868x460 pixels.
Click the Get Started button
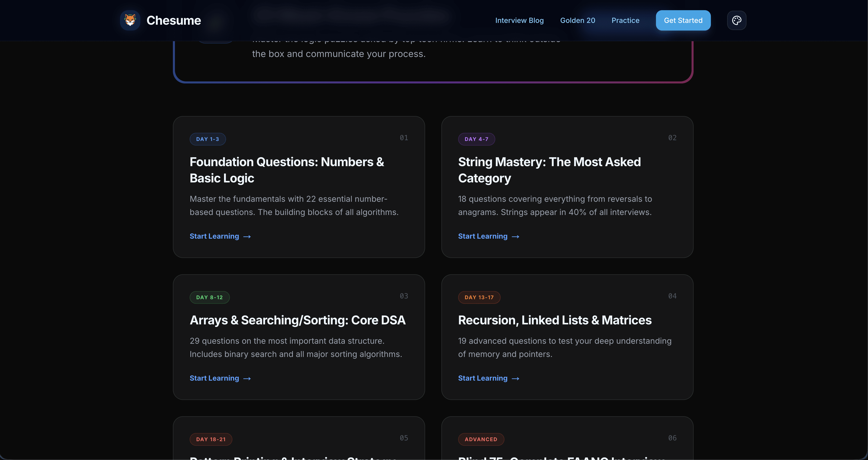coord(683,20)
